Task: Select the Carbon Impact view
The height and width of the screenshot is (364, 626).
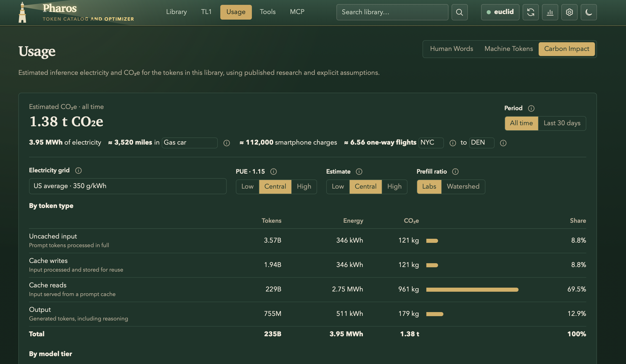Action: (567, 49)
